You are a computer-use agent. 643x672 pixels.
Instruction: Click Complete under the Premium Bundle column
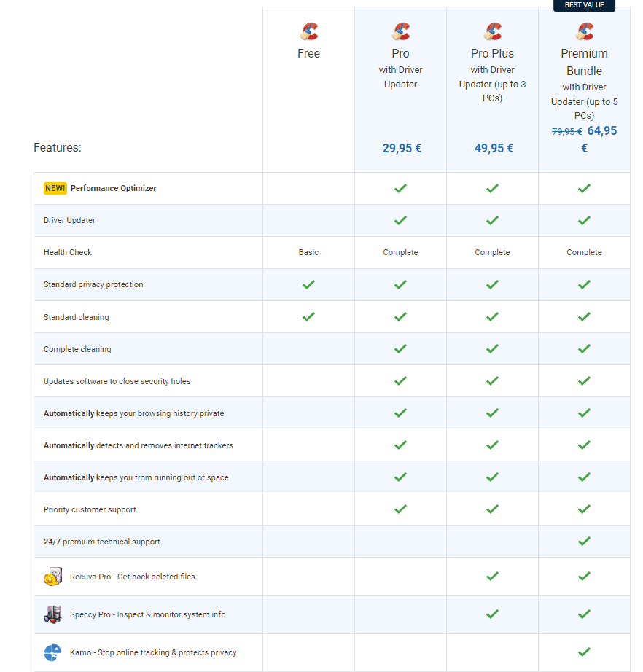coord(584,252)
